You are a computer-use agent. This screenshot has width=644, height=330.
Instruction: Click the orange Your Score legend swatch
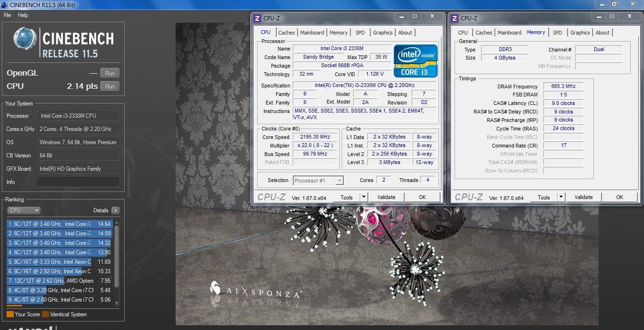click(10, 314)
